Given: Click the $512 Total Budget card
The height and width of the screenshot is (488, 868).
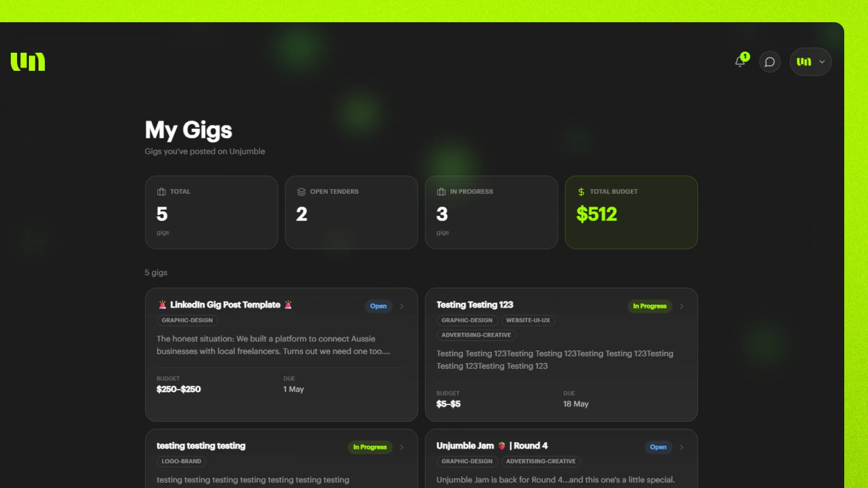Looking at the screenshot, I should [x=631, y=212].
